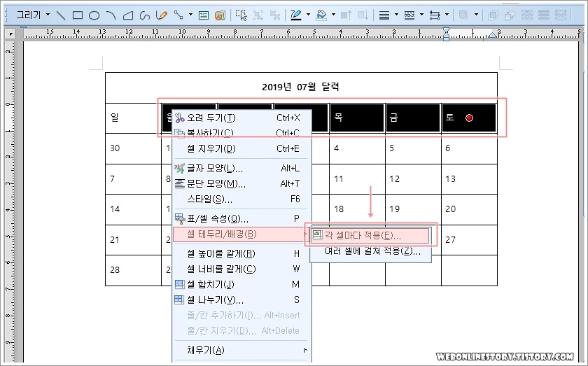
Task: Choose 각 셀마다 적용 submenu item
Action: [370, 236]
